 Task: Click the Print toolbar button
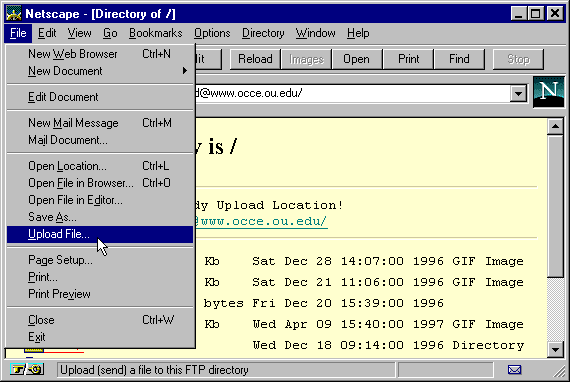[408, 59]
